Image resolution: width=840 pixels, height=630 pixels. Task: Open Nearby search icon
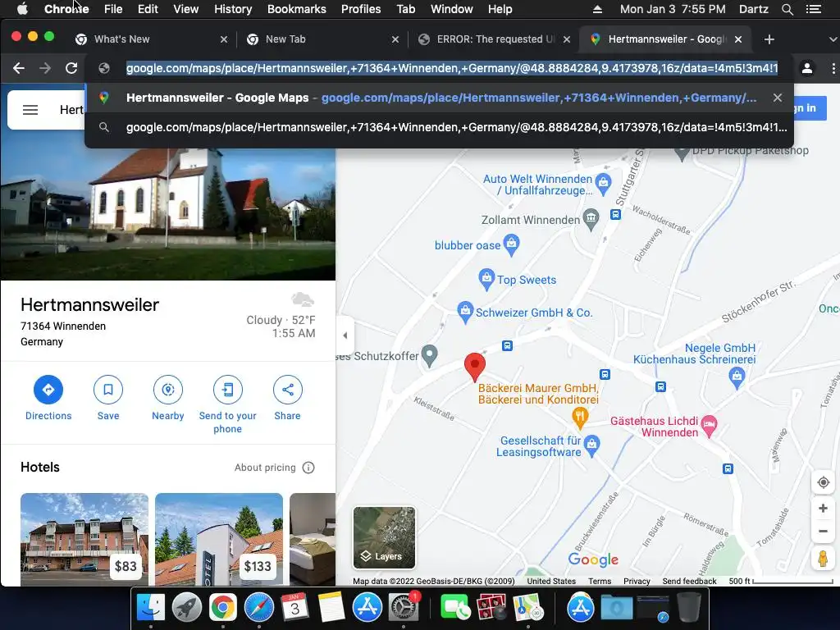pos(168,390)
